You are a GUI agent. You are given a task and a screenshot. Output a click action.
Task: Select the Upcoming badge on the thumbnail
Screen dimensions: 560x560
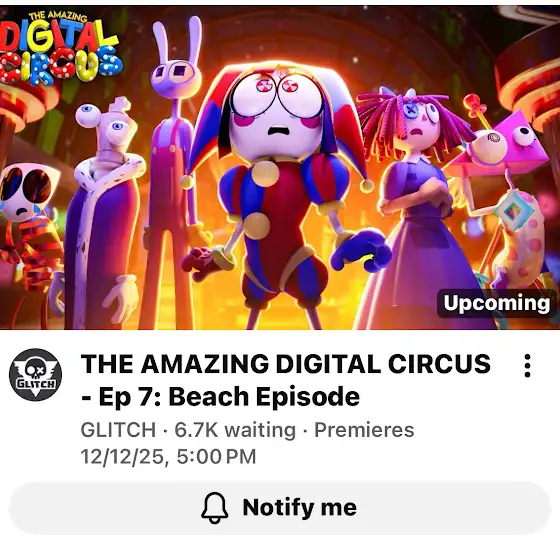pyautogui.click(x=497, y=303)
